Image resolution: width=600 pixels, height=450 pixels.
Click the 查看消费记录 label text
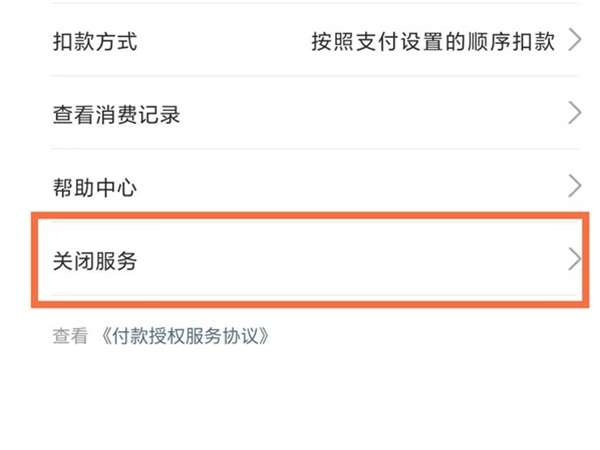[116, 115]
